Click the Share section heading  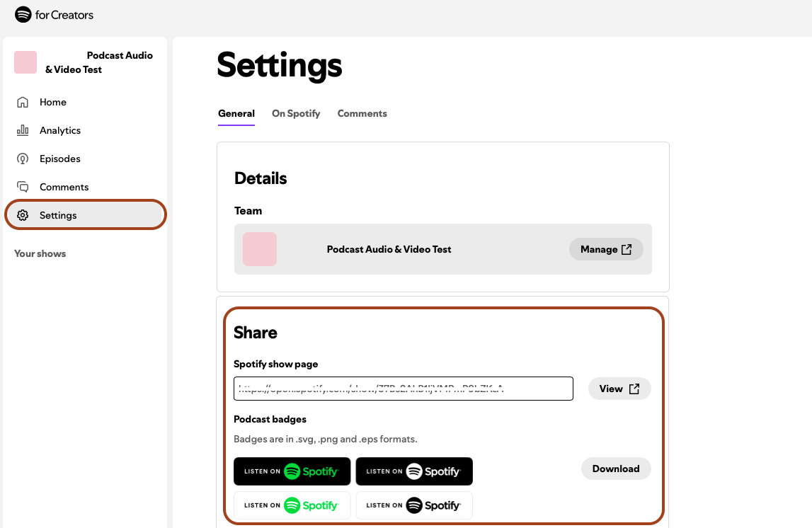(x=256, y=333)
